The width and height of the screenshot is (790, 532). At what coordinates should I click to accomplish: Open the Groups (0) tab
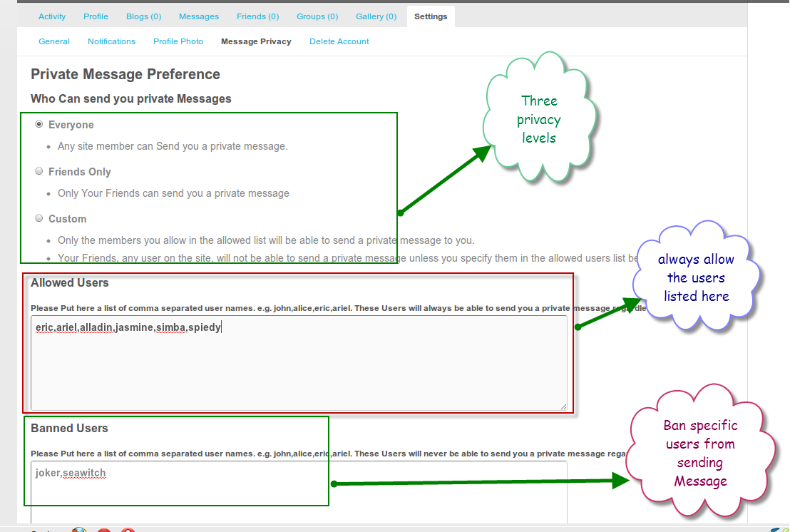pyautogui.click(x=317, y=16)
